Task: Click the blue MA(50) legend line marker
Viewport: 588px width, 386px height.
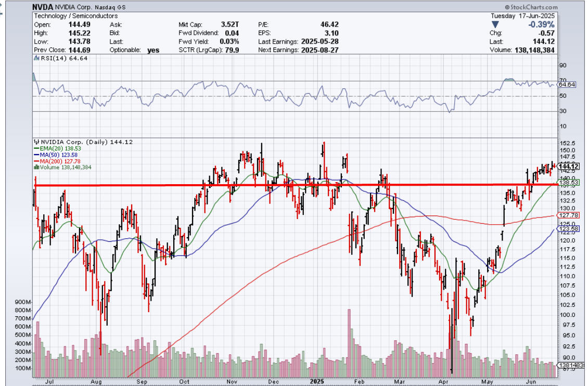Action: coord(36,155)
